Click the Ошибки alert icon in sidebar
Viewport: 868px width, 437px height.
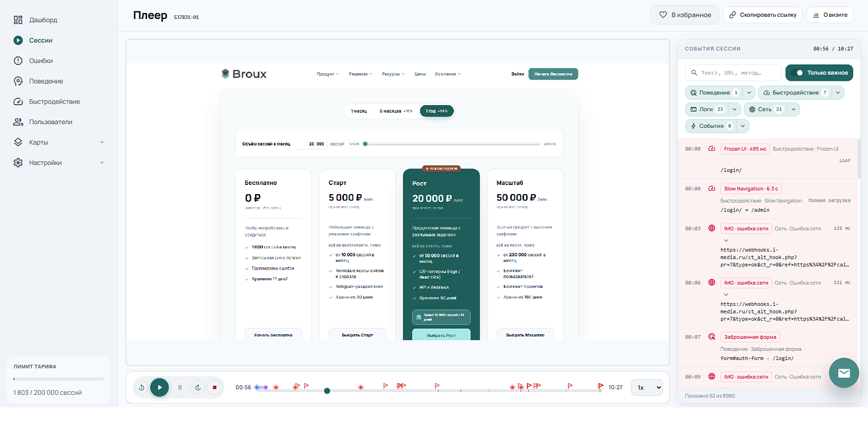click(18, 61)
